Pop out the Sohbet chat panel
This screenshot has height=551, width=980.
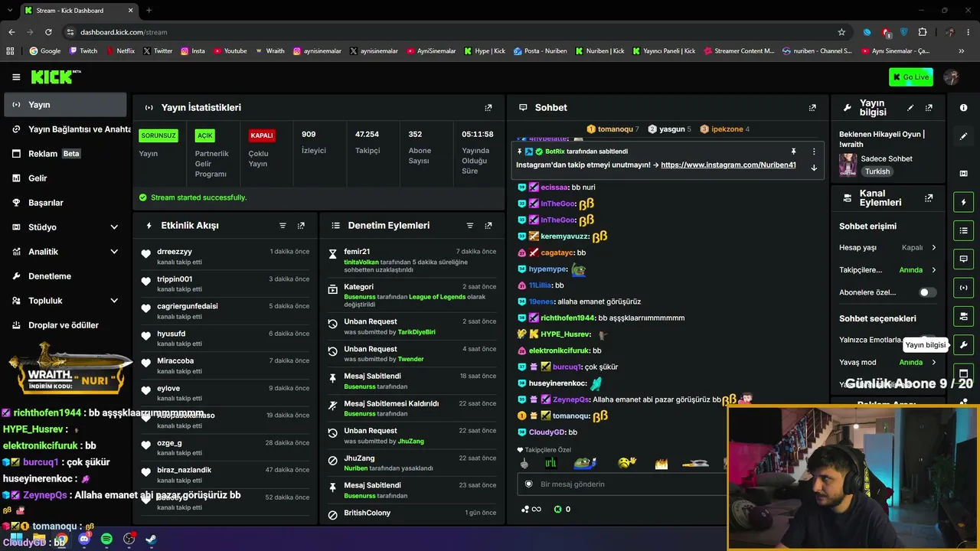812,108
